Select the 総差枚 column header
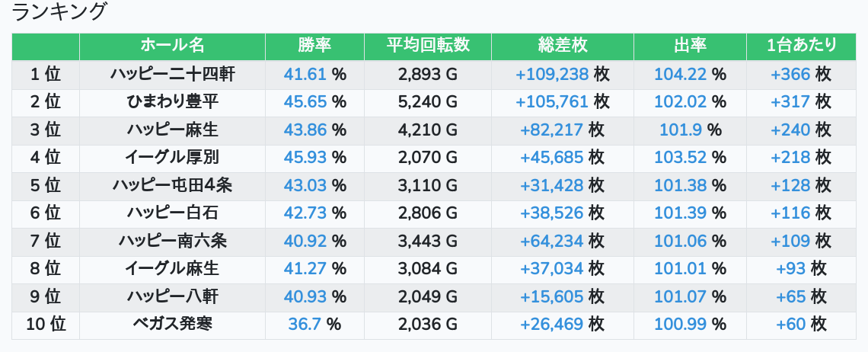 click(x=562, y=46)
